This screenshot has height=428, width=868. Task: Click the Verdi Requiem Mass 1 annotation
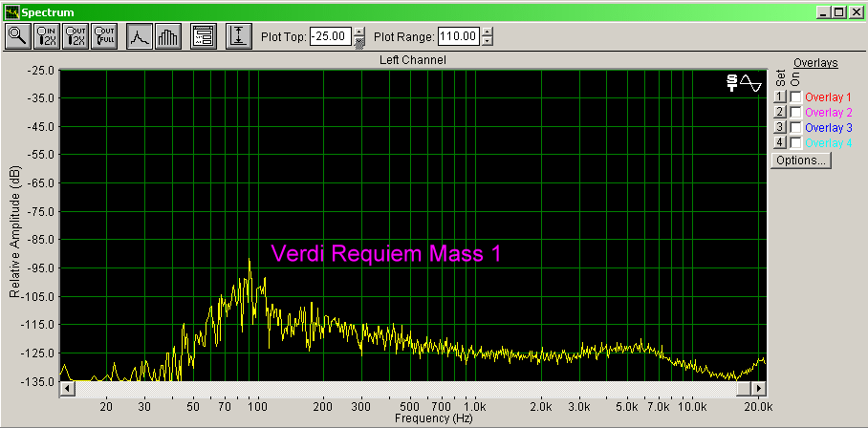coord(386,253)
